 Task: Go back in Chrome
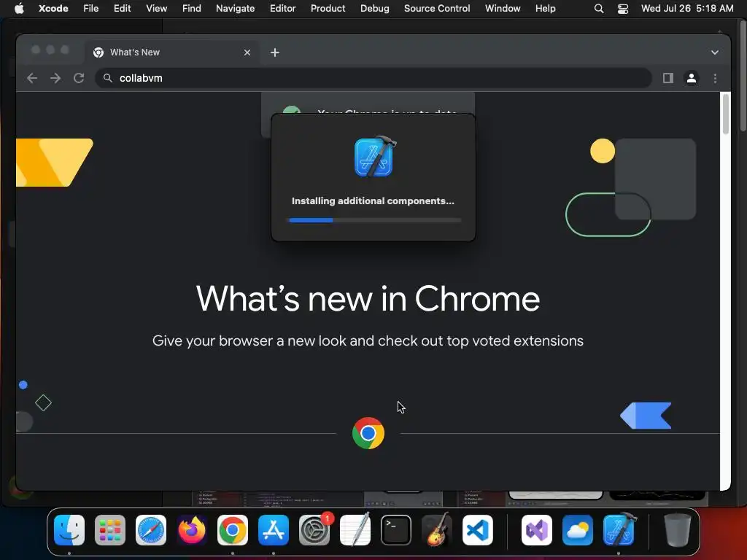[32, 78]
